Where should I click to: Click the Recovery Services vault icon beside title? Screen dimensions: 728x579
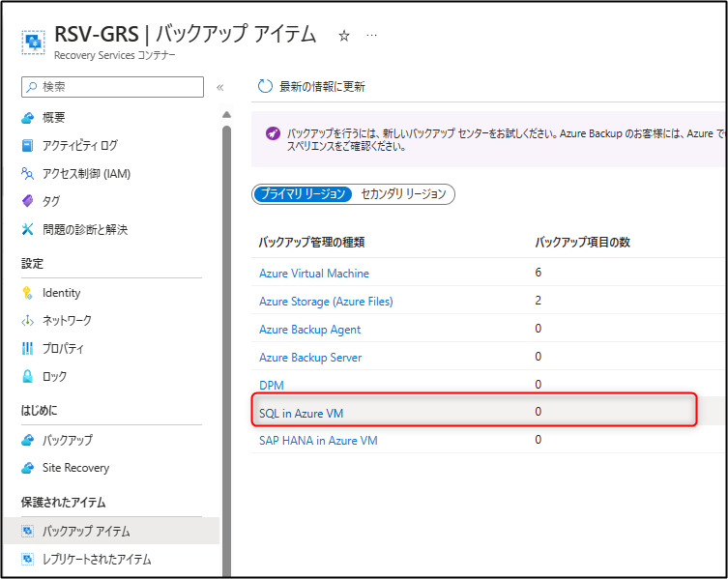click(34, 43)
